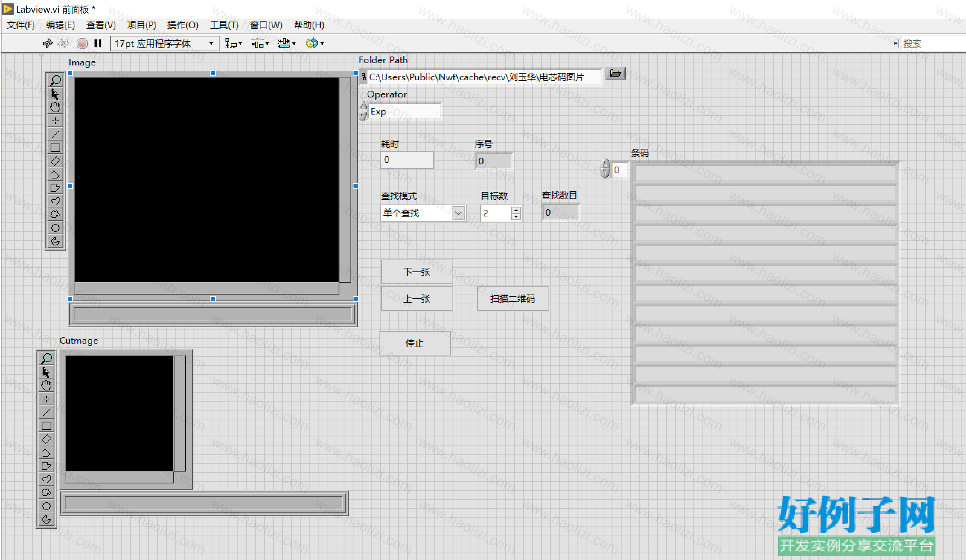966x560 pixels.
Task: Open the 项目(P) menu
Action: (141, 25)
